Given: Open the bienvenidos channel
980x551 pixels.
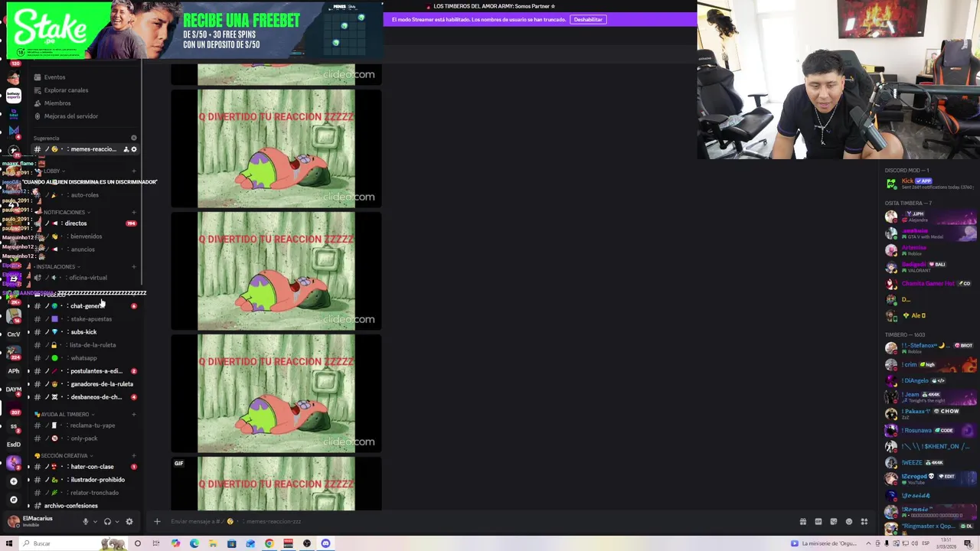Looking at the screenshot, I should [84, 236].
